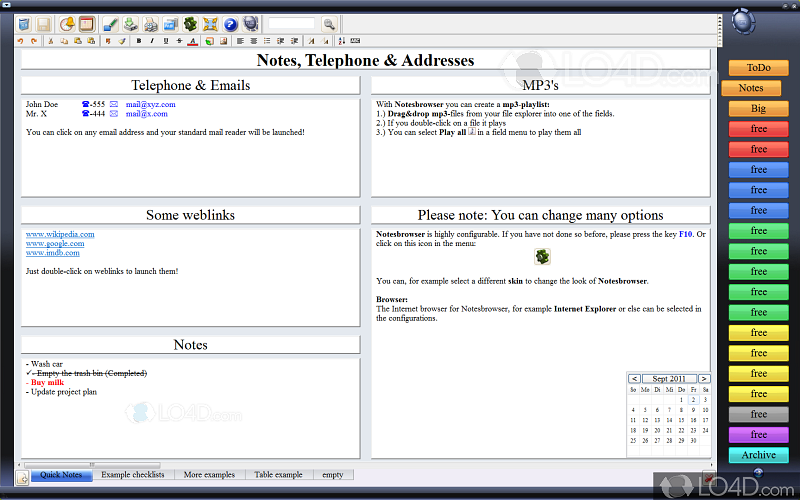Click the four-arrows fullscreen icon
800x500 pixels.
(x=210, y=24)
